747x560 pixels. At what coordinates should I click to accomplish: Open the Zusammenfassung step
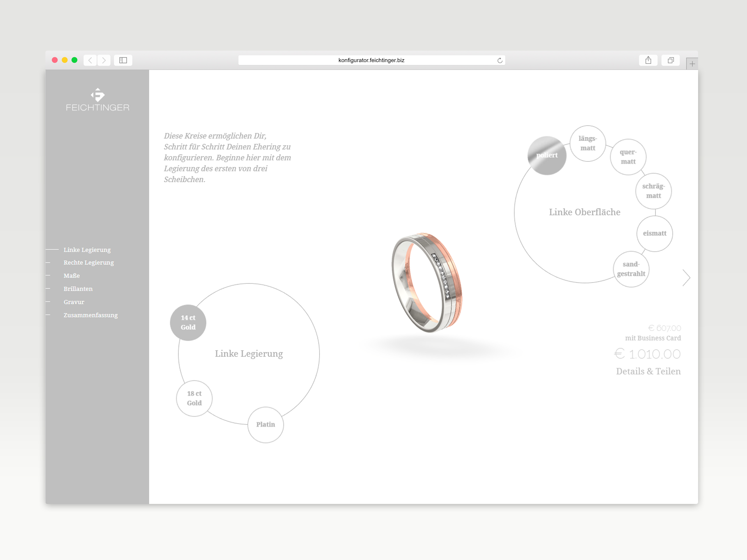(91, 315)
